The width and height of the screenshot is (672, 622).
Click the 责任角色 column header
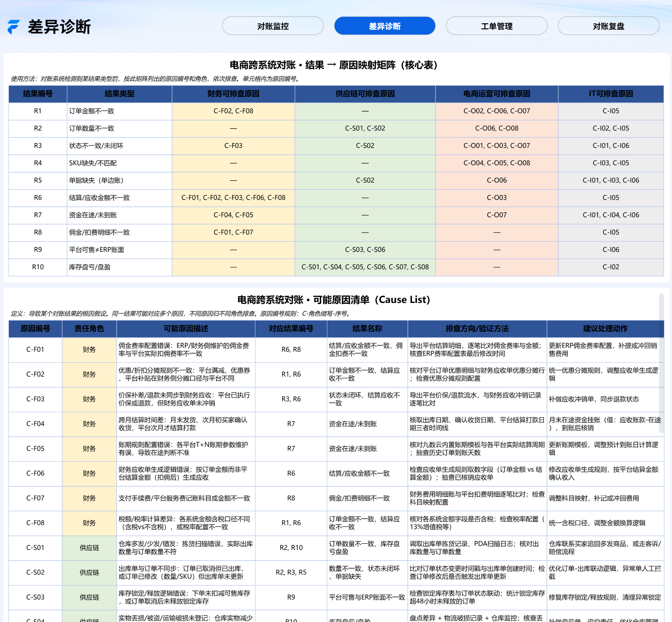click(89, 329)
